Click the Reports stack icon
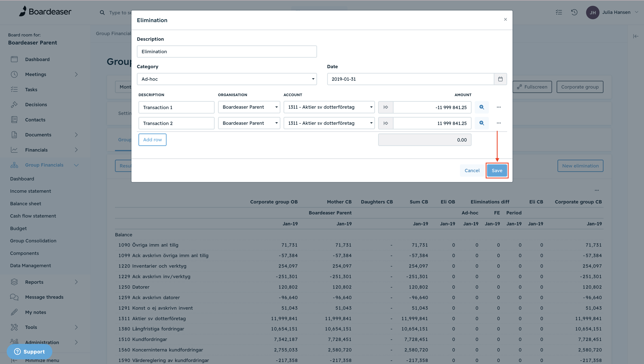 pos(14,282)
